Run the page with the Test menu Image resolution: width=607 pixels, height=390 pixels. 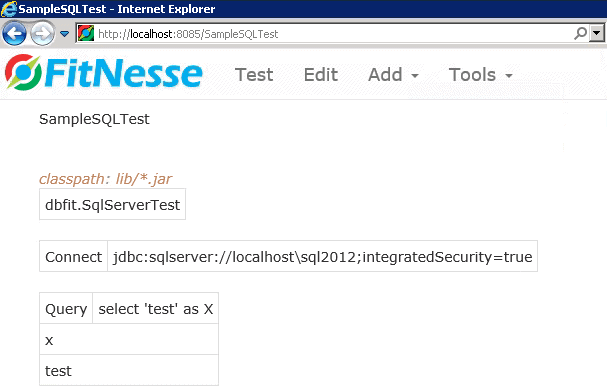[x=254, y=75]
